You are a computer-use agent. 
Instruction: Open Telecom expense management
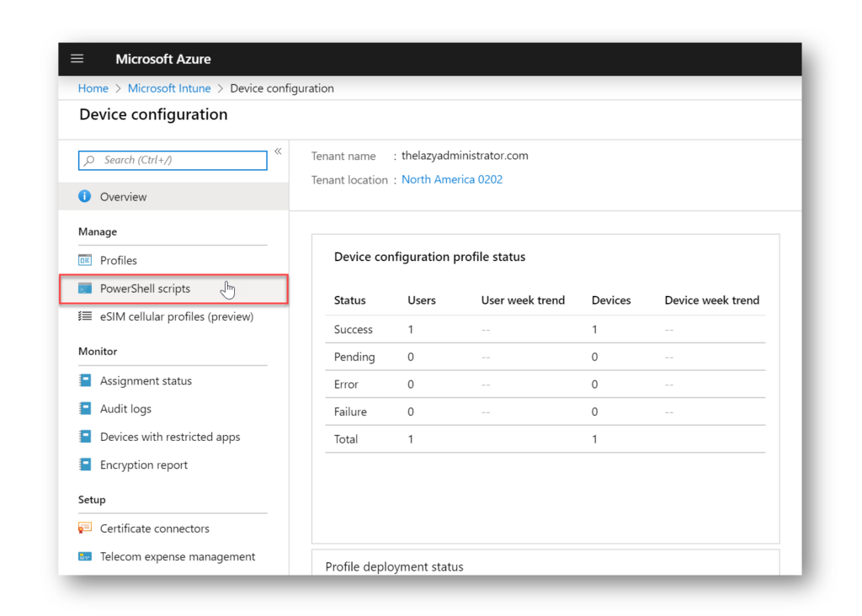point(173,556)
